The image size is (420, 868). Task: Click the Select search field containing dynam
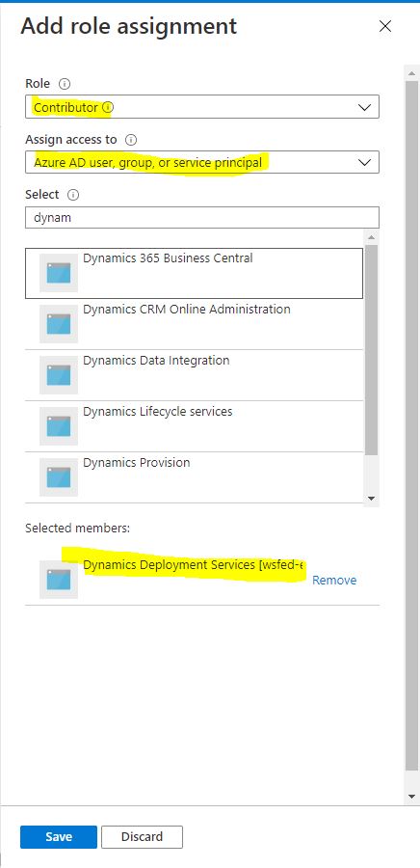[202, 218]
